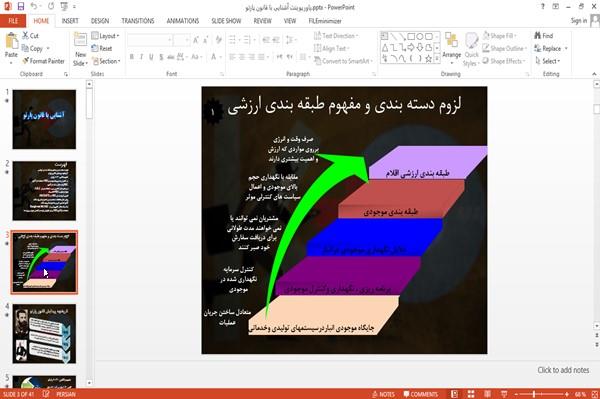This screenshot has height=399, width=600.
Task: Open the FILE tab
Action: pyautogui.click(x=13, y=21)
